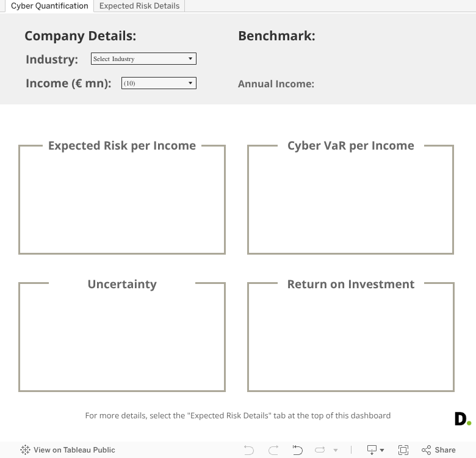476x458 pixels.
Task: Switch to Expected Risk Details tab
Action: click(x=139, y=5)
